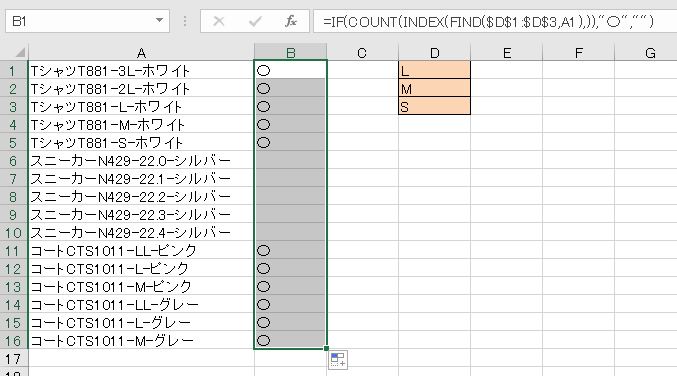Click cell B1 with the circle mark
677x376 pixels.
point(291,70)
